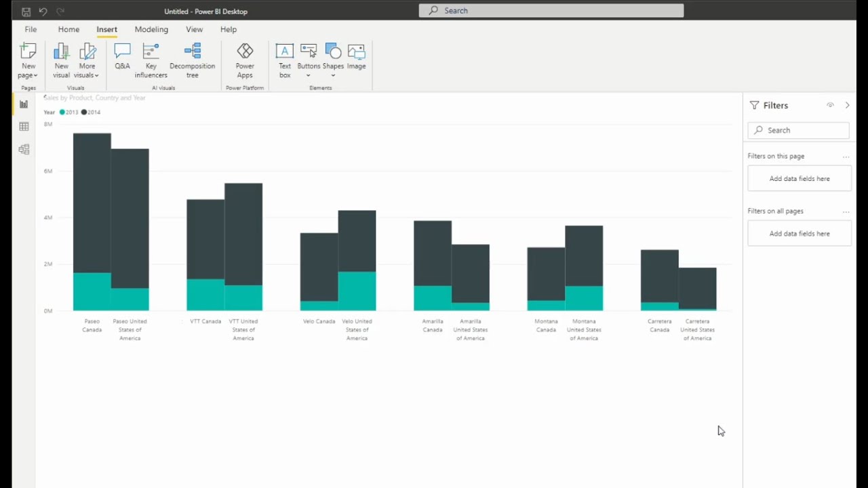Open Filters on all pages options
The width and height of the screenshot is (868, 488).
(x=846, y=211)
